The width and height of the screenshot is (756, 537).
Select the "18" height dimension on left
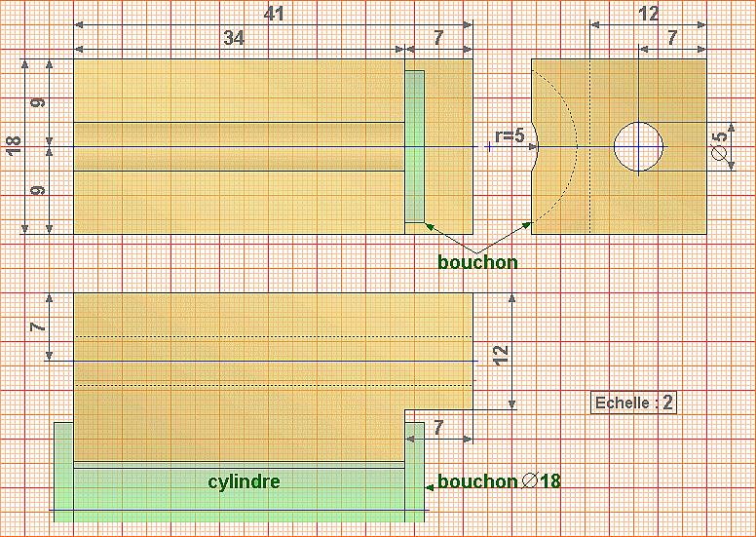click(13, 146)
